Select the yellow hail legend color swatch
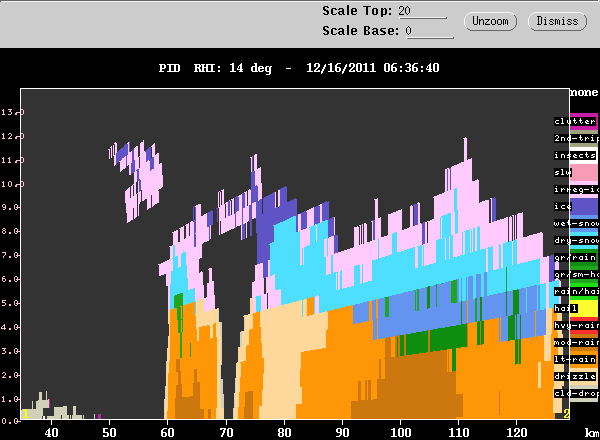600x440 pixels. 584,308
